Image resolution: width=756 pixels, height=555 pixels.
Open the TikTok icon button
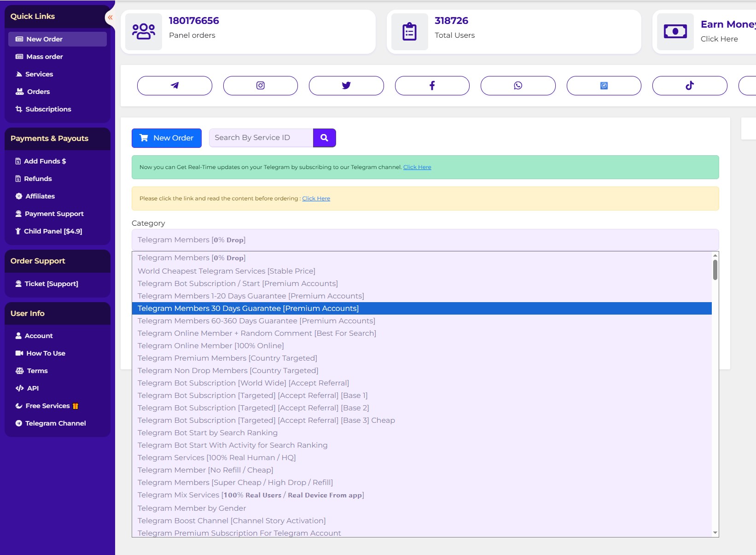click(689, 86)
